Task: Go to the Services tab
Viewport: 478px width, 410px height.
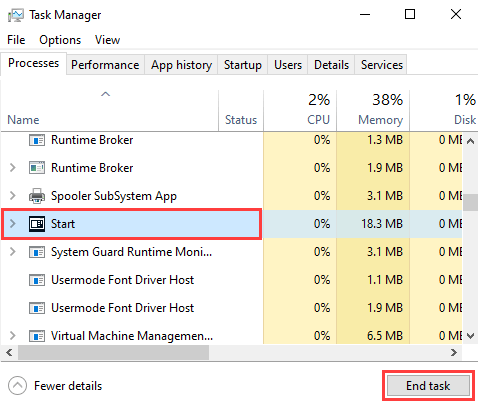Action: click(x=382, y=65)
